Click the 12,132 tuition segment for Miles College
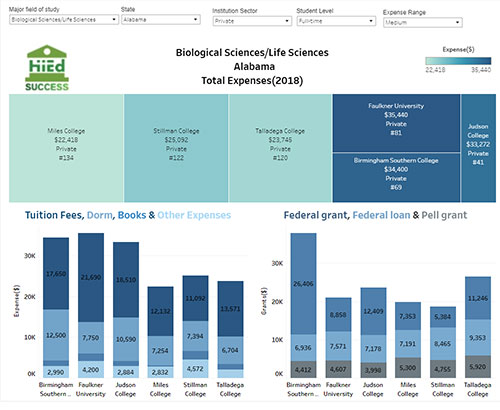The width and height of the screenshot is (500, 410). point(160,311)
